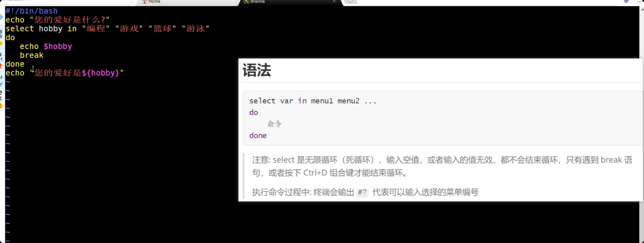The image size is (644, 243).
Task: Click the "select var in menu1 menu2 ..." syntax line
Action: [x=313, y=101]
